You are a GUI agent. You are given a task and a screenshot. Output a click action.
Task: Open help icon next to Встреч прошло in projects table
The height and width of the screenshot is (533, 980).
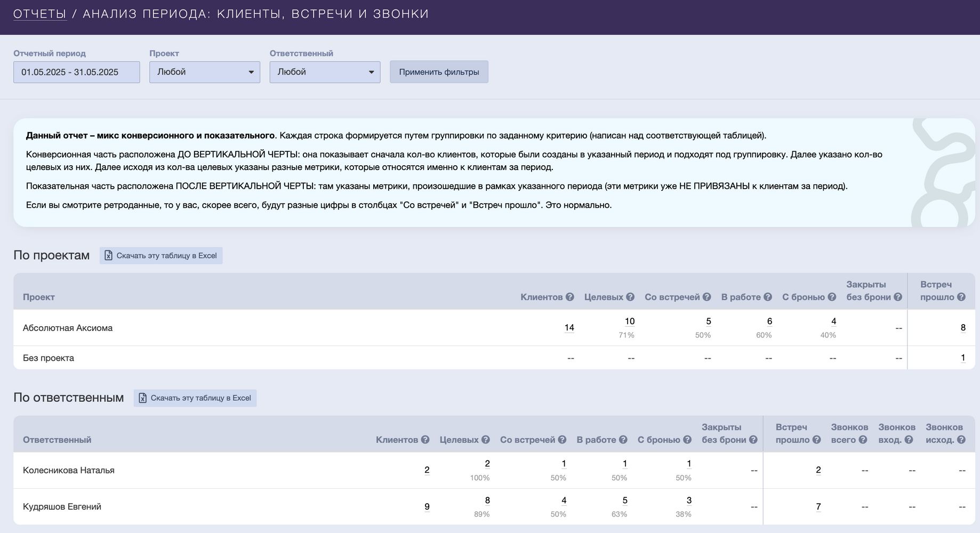coord(961,297)
